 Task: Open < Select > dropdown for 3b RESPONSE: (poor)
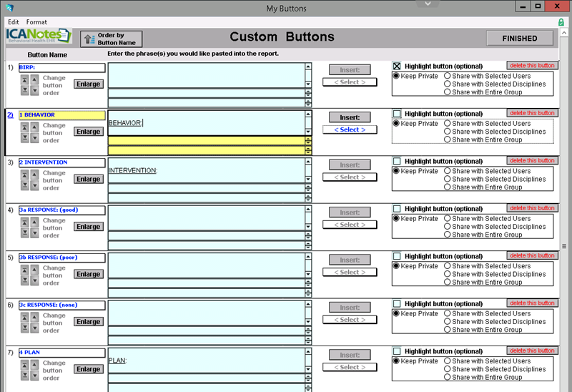[x=350, y=272]
